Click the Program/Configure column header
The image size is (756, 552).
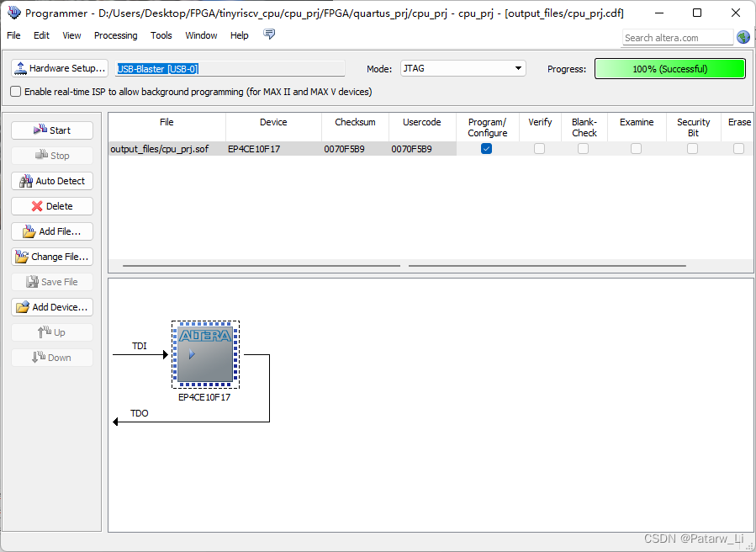[488, 127]
